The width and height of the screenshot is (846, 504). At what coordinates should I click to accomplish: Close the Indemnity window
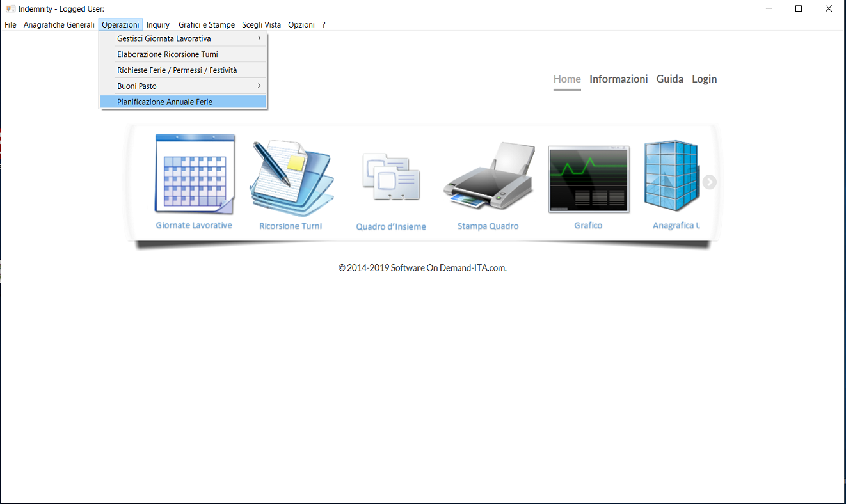[828, 8]
